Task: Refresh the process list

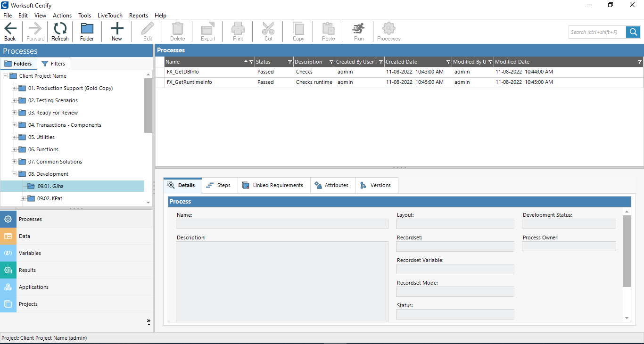Action: click(60, 32)
